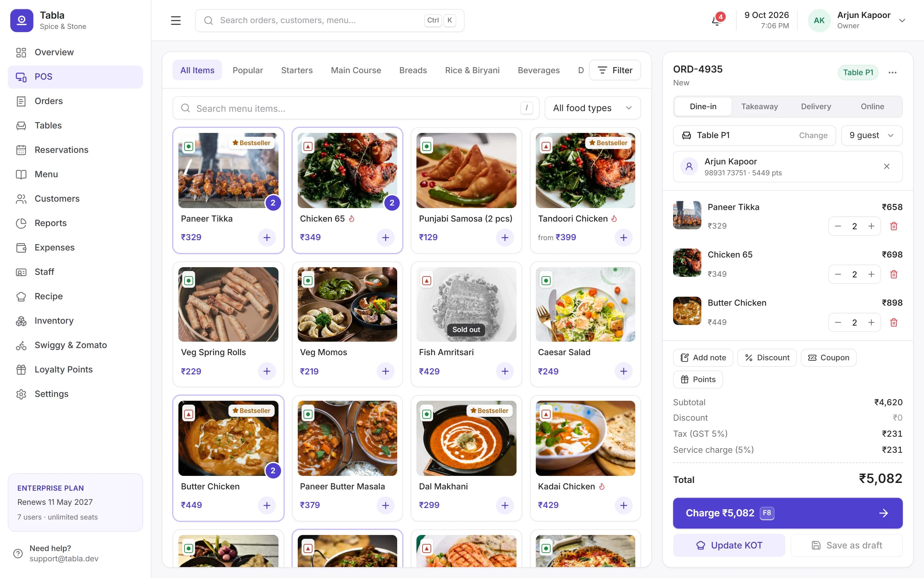Toggle the hamburger sidebar menu
The height and width of the screenshot is (578, 924).
(175, 21)
